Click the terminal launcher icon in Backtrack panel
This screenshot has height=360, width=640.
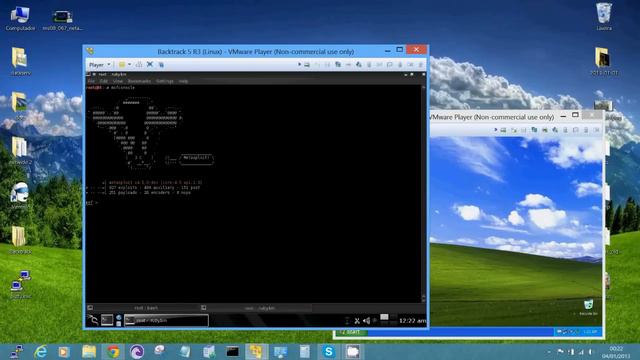point(107,320)
